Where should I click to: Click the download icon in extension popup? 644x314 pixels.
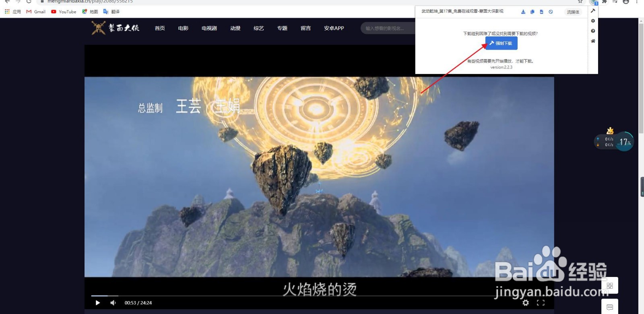(x=523, y=12)
